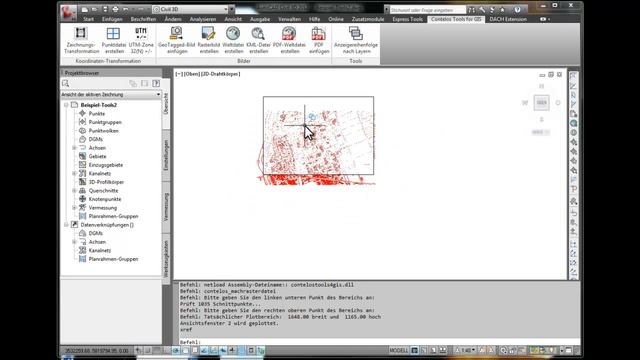Click the search icon in Projektbrowser toolbar
Viewport: 640px width, 360px height.
tap(65, 83)
